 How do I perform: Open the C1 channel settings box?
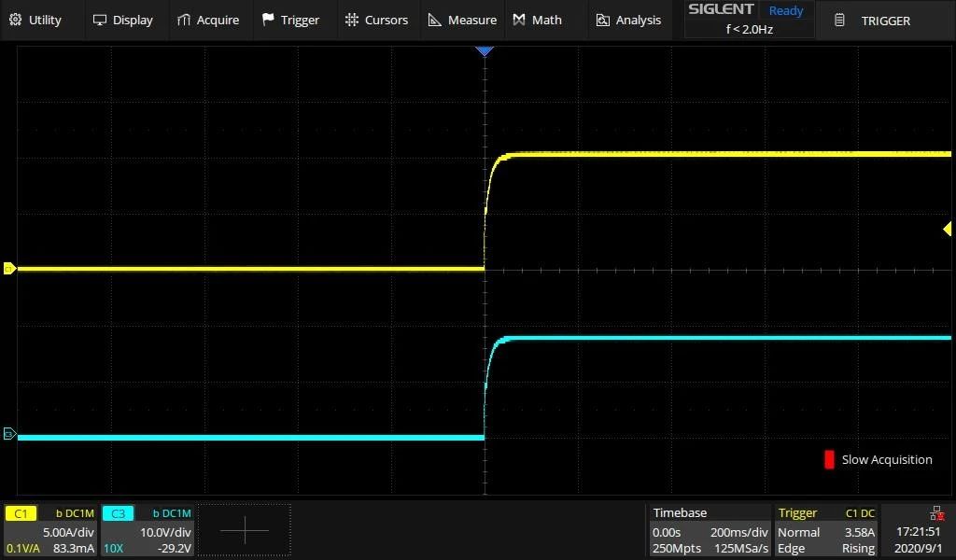(50, 530)
